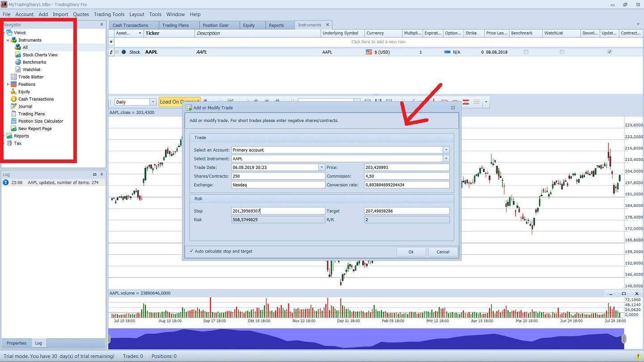Open Position Size Calculator in Navigator
644x362 pixels.
tap(40, 121)
